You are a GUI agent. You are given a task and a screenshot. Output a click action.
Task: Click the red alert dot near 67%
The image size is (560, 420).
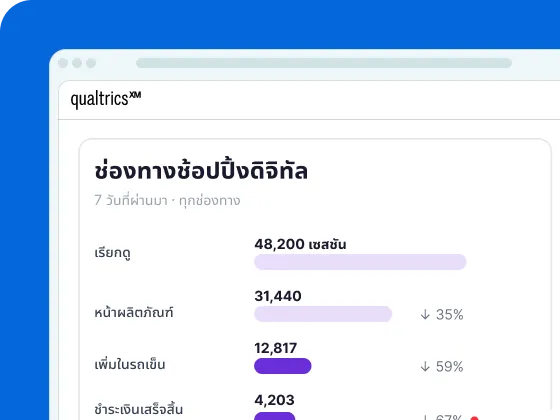click(474, 418)
